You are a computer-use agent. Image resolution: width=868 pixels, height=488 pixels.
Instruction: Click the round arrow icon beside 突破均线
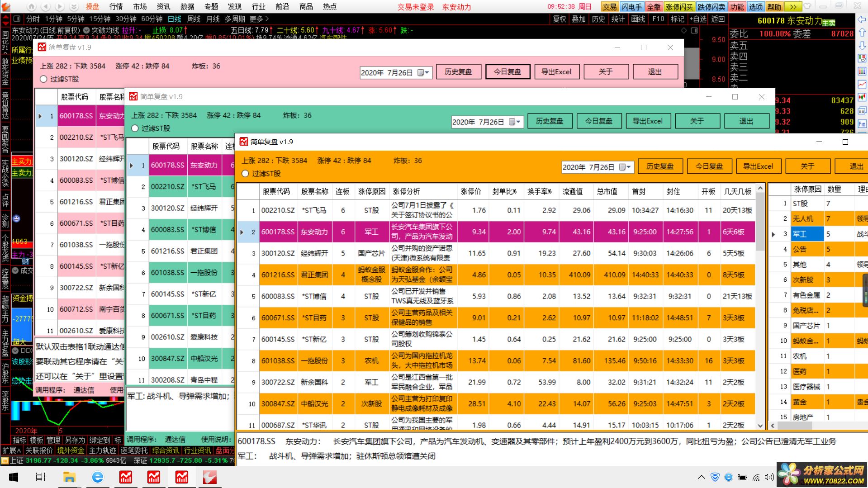(x=86, y=30)
